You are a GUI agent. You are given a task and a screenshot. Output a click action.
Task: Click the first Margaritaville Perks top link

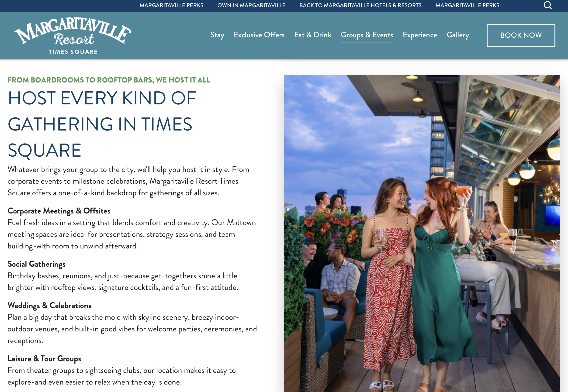point(171,5)
